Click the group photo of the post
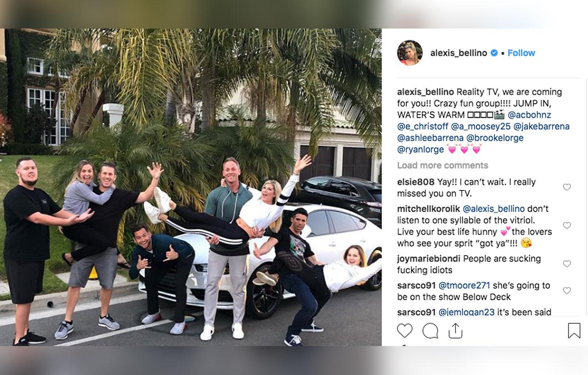The width and height of the screenshot is (588, 375). 191,187
